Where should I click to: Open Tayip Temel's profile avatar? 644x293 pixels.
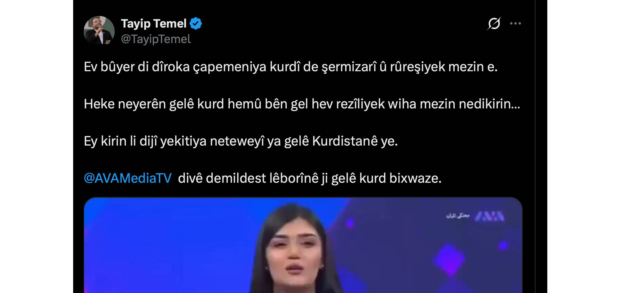99,31
